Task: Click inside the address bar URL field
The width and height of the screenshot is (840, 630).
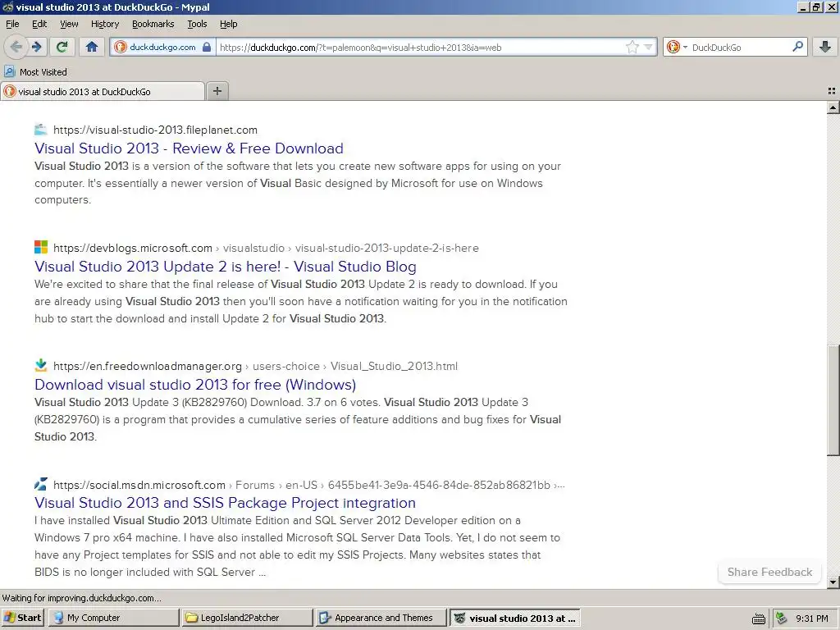Action: [421, 47]
